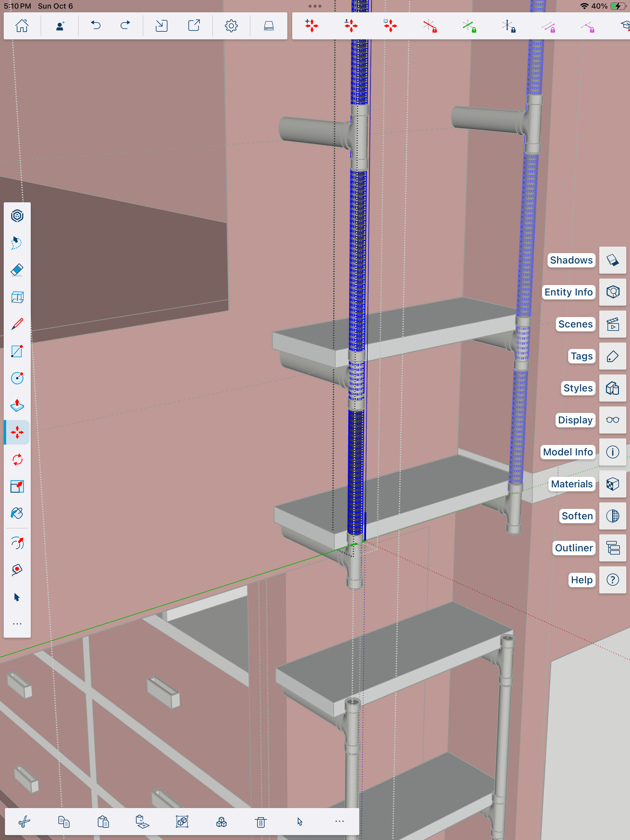630x840 pixels.
Task: Select the Eraser tool
Action: pos(17,270)
